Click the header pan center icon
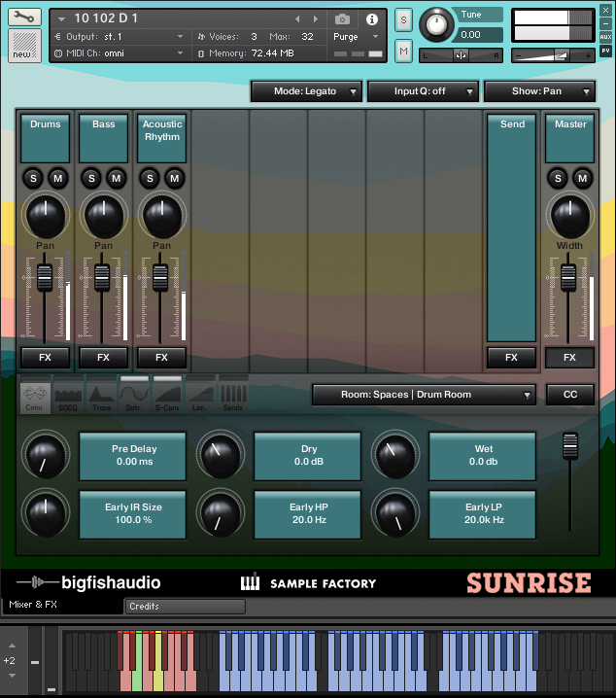 coord(461,55)
